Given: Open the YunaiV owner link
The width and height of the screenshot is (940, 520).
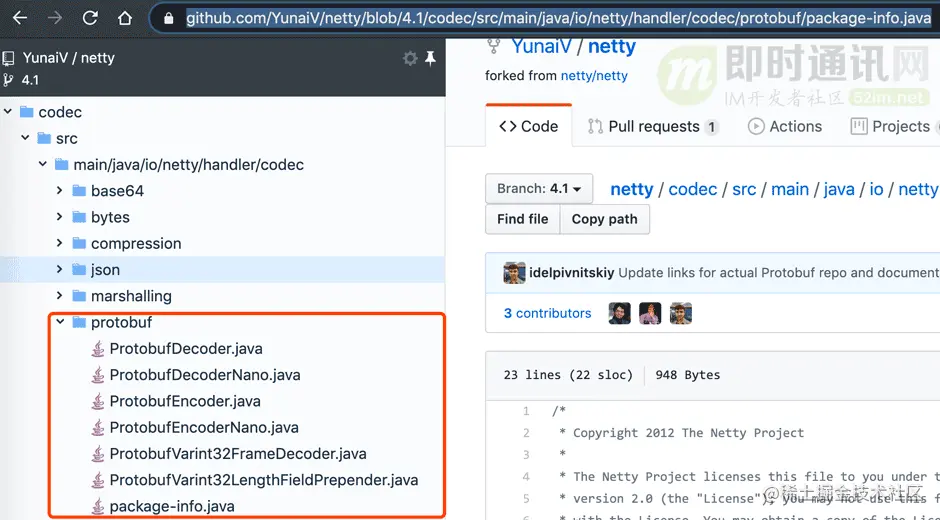Looking at the screenshot, I should click(x=541, y=47).
